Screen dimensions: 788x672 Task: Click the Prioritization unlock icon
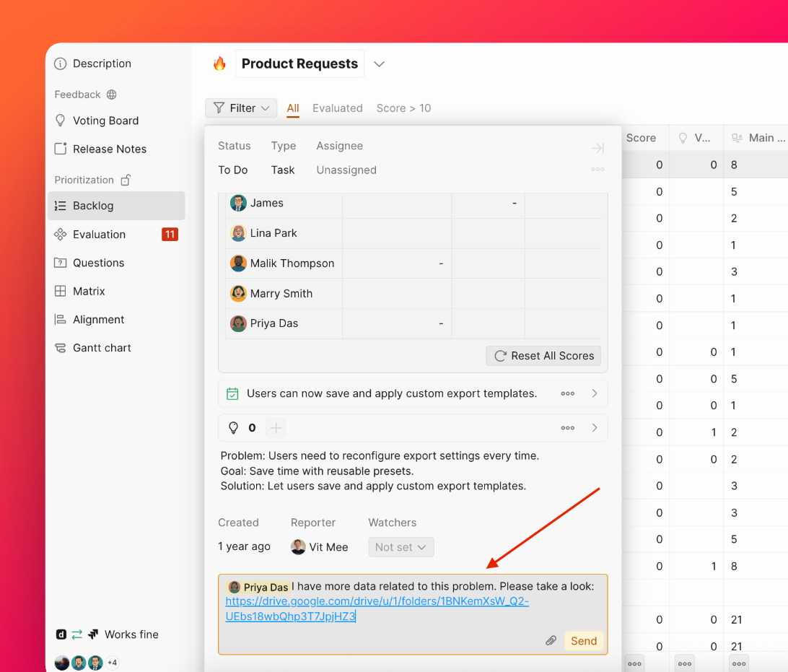coord(126,180)
